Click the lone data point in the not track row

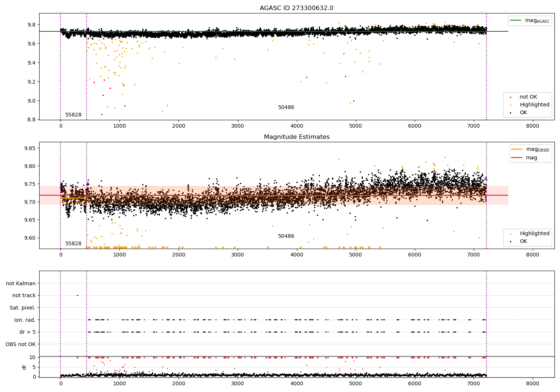(77, 296)
